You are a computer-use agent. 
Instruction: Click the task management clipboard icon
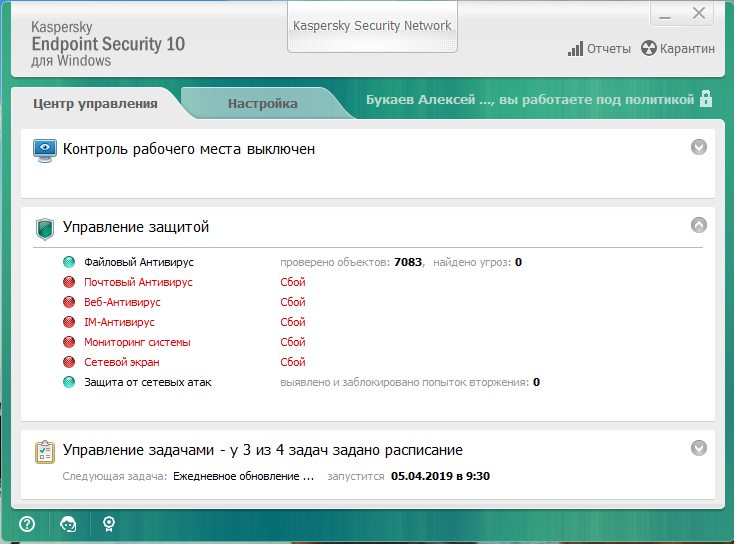(45, 451)
